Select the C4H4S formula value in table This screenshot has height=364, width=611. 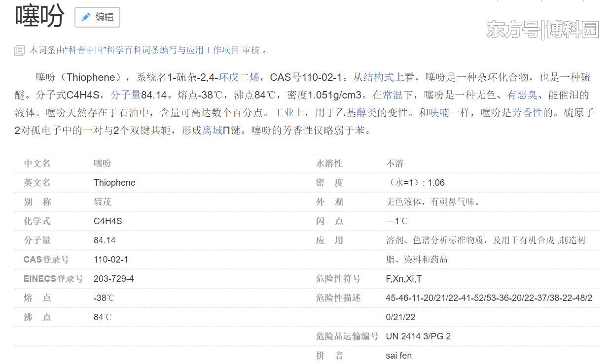click(x=108, y=221)
